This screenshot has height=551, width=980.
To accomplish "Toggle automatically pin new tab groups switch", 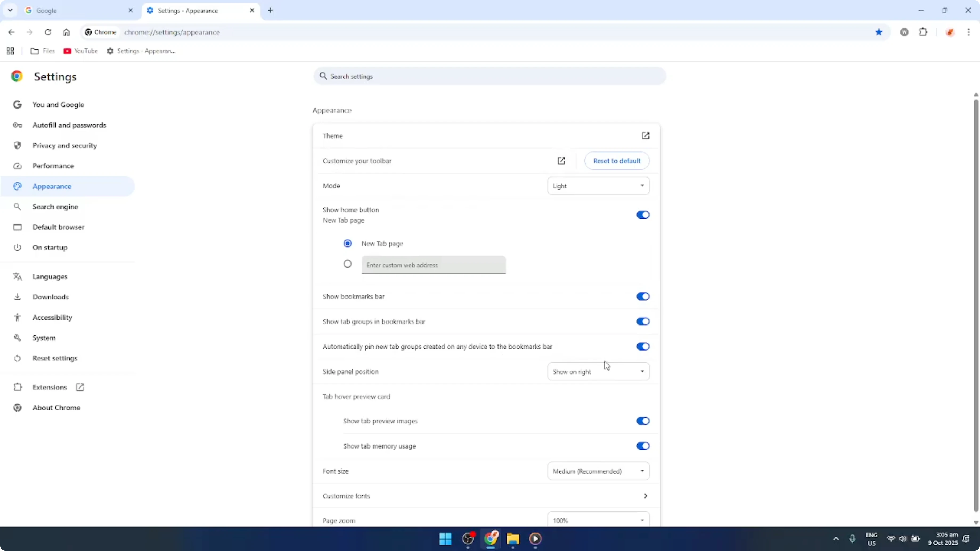I will [x=643, y=347].
